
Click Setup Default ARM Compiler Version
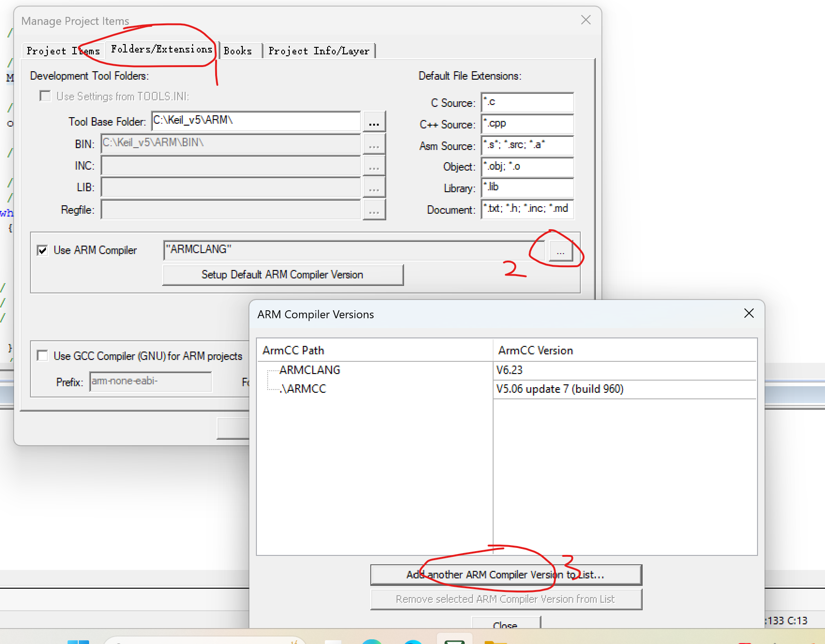(282, 275)
